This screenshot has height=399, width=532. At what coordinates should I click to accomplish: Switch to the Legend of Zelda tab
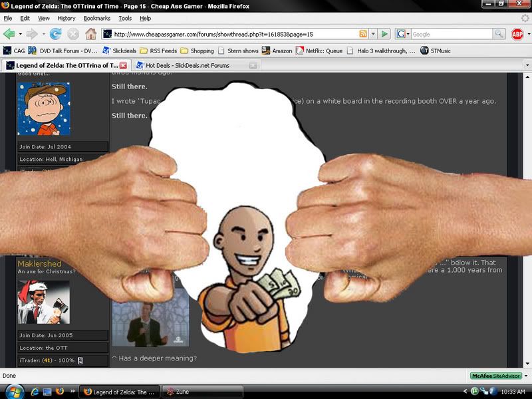click(x=66, y=65)
